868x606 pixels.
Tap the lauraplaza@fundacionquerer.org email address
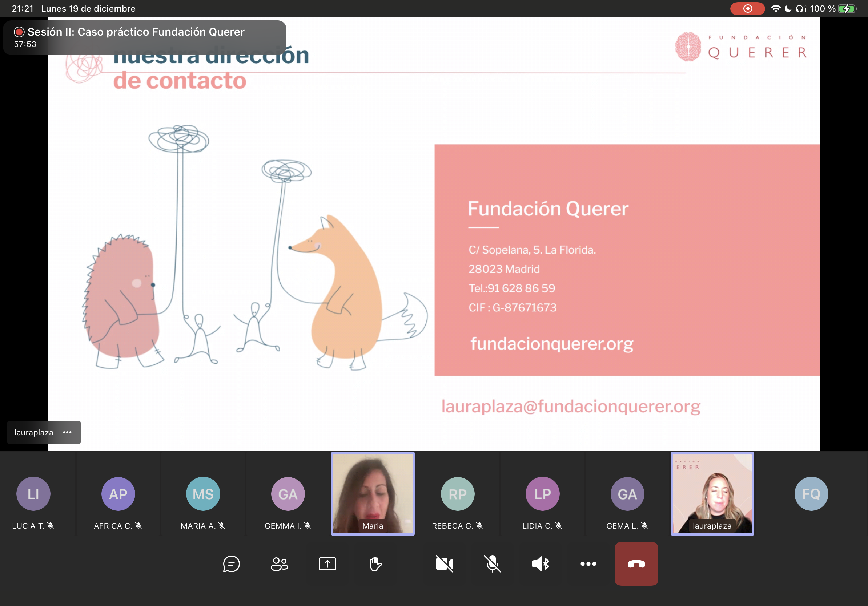point(571,407)
